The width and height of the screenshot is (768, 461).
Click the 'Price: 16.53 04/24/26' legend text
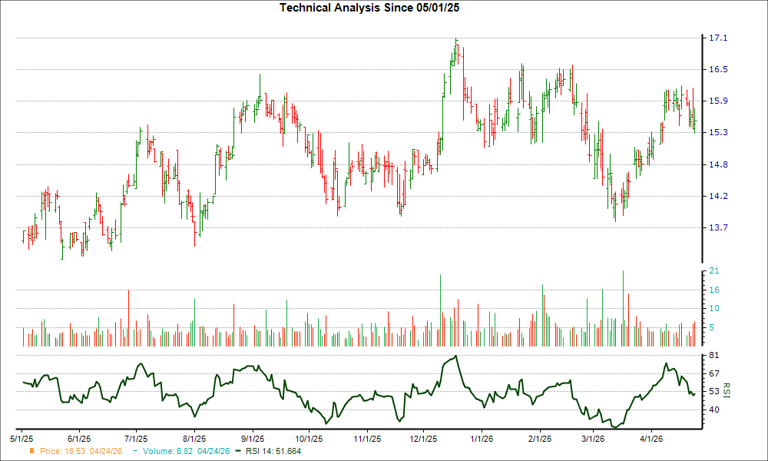pyautogui.click(x=81, y=451)
